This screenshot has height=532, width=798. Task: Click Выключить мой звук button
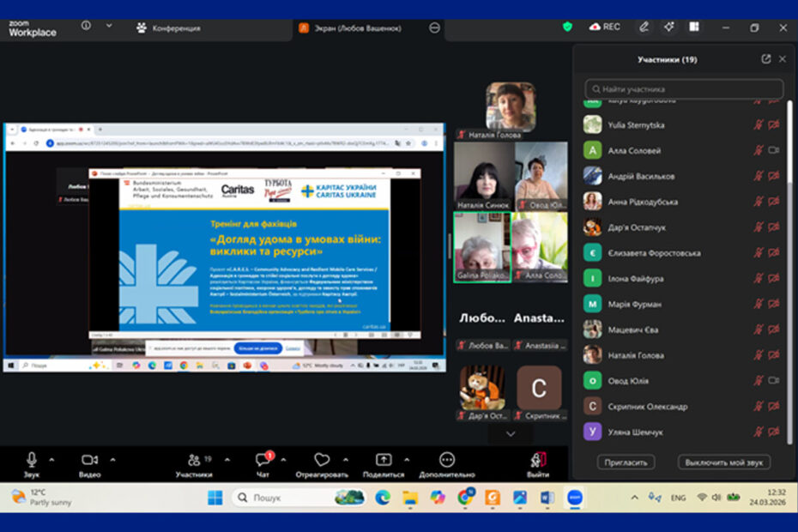click(x=723, y=462)
